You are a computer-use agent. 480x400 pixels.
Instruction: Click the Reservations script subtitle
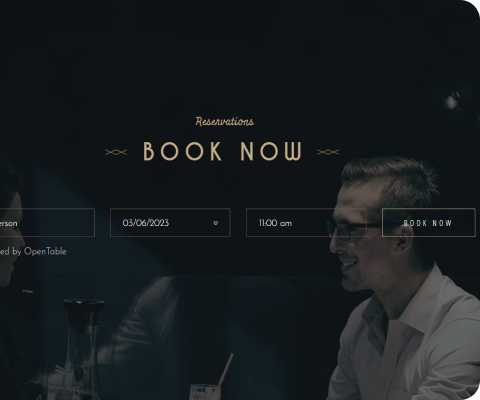click(x=225, y=121)
